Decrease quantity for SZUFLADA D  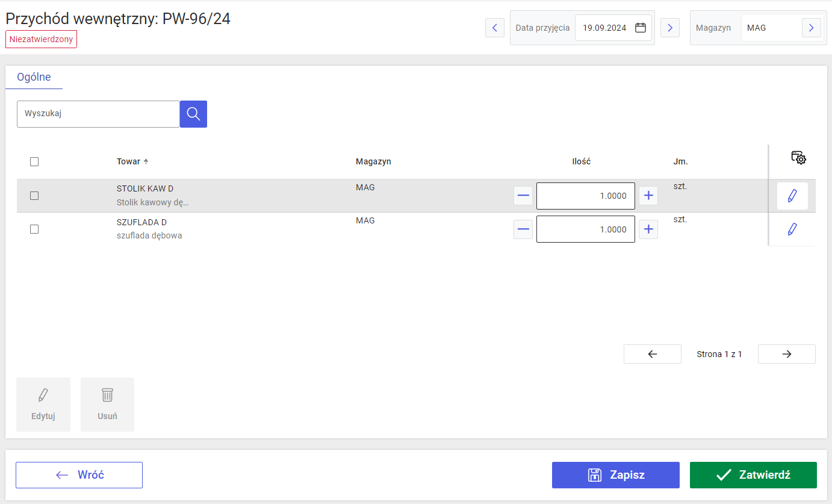click(x=523, y=229)
